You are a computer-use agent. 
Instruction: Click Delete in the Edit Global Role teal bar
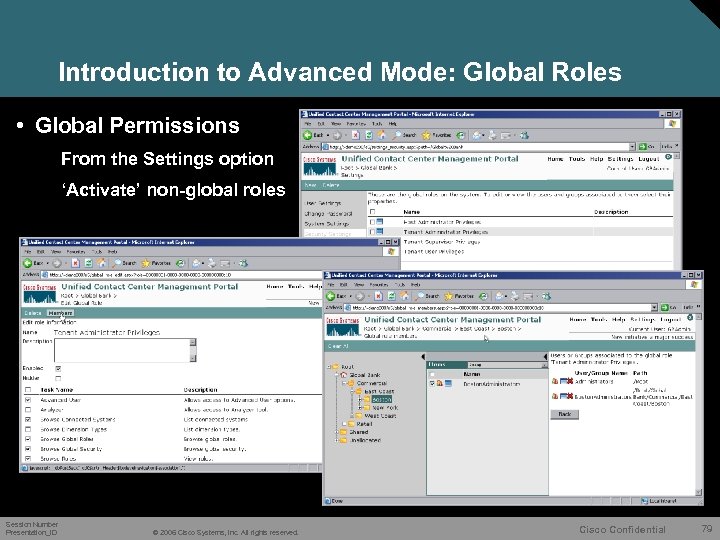coord(33,313)
